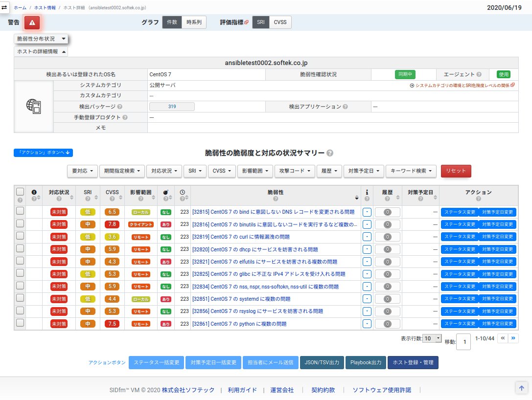
Task: Click help icon next to 検出アプリケーション
Action: [345, 107]
